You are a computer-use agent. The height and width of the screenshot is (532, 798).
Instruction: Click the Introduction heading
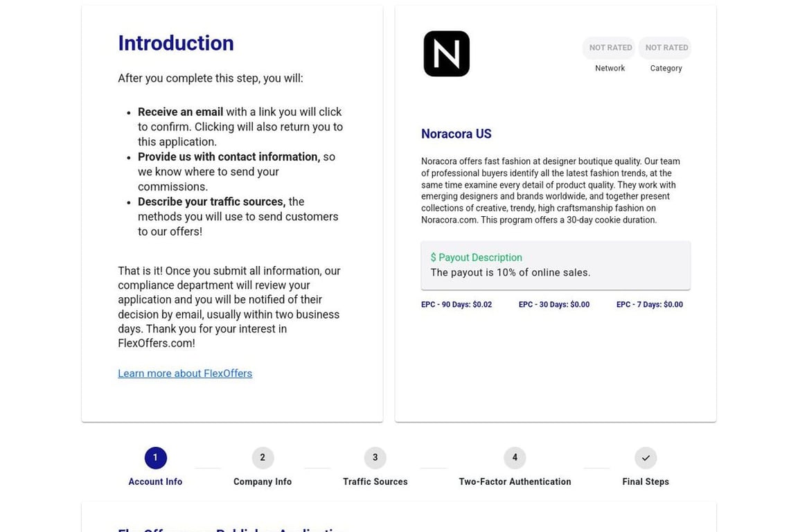175,43
